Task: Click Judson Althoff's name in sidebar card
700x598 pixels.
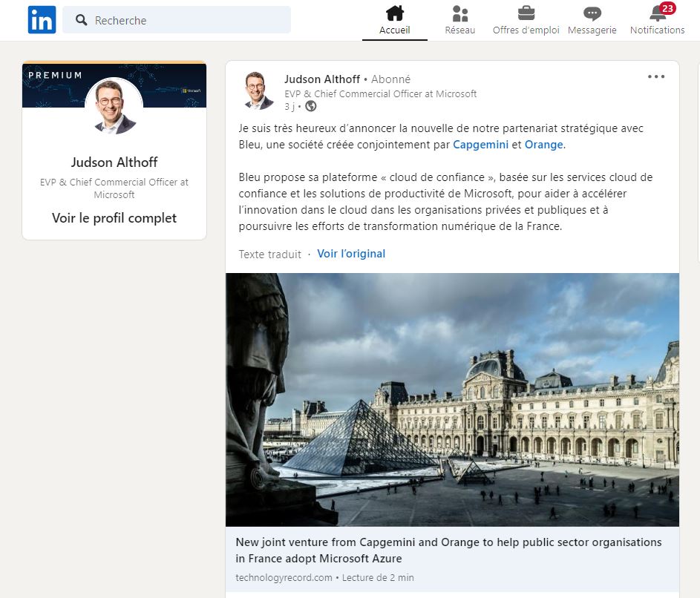Action: tap(114, 162)
